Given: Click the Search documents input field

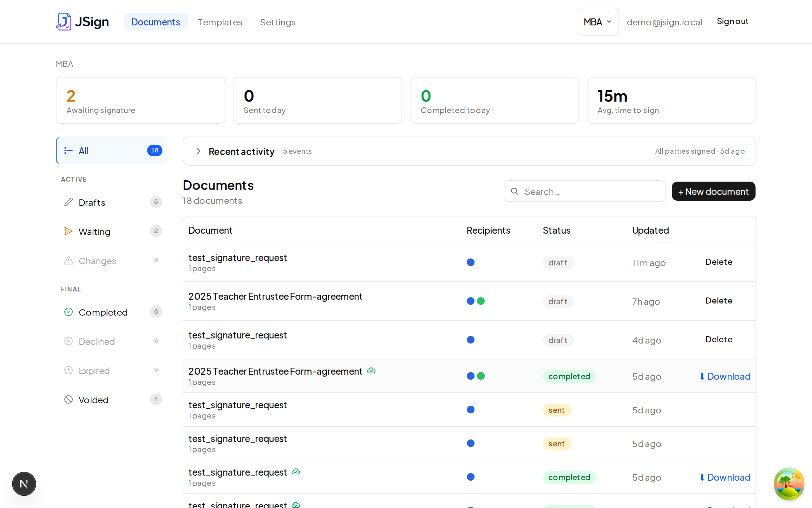Looking at the screenshot, I should point(585,191).
